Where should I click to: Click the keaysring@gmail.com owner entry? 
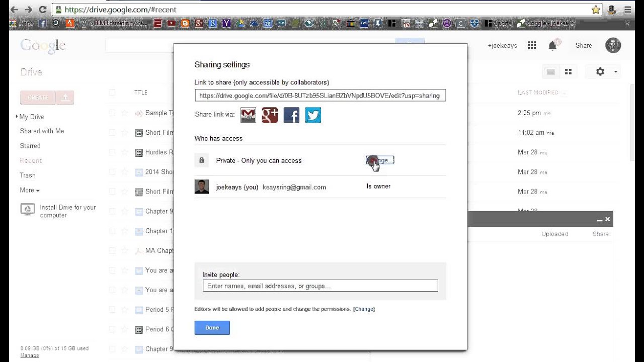[294, 187]
